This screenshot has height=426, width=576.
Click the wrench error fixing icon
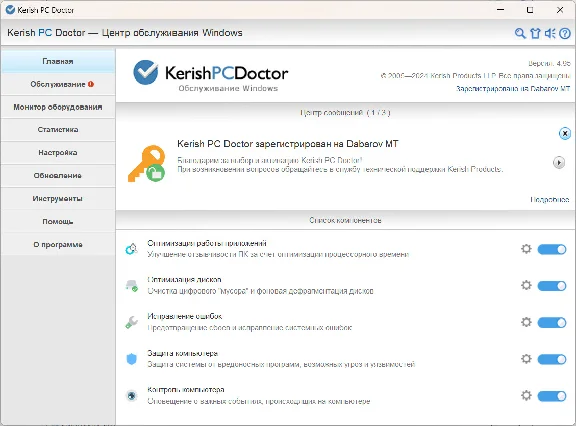(132, 322)
